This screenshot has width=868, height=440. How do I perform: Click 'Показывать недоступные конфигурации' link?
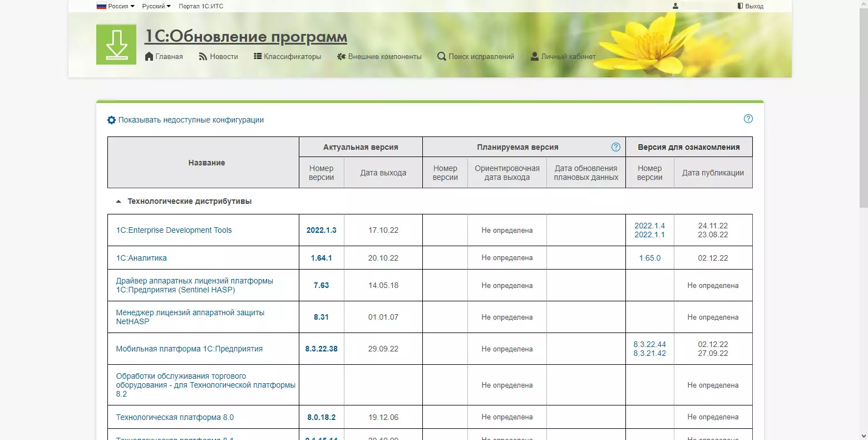pyautogui.click(x=191, y=120)
